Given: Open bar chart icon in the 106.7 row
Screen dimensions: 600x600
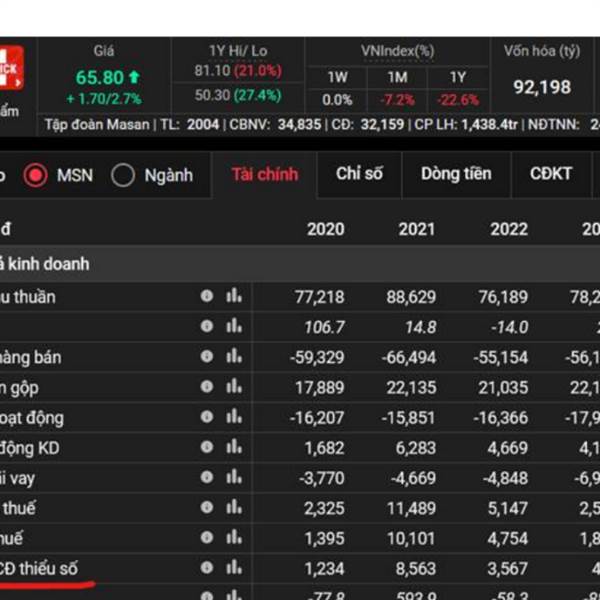Looking at the screenshot, I should [x=234, y=326].
